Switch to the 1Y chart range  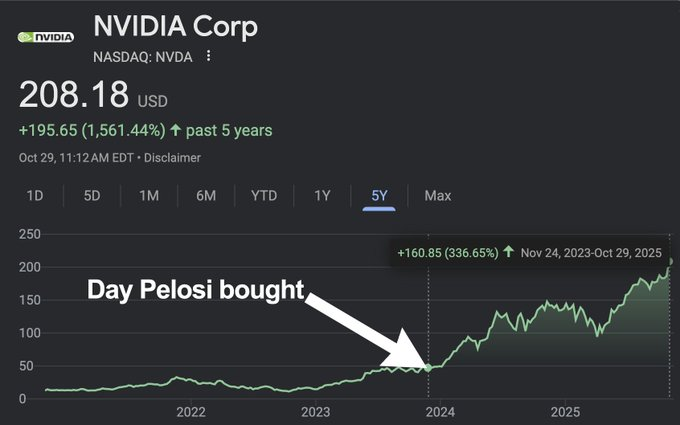[x=322, y=196]
